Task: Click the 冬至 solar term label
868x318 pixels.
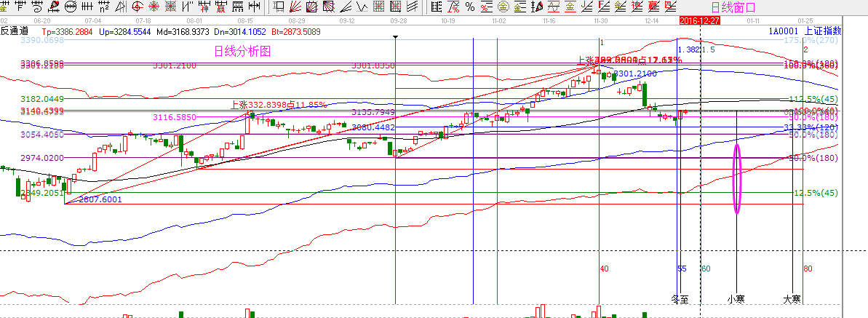Action: click(680, 299)
